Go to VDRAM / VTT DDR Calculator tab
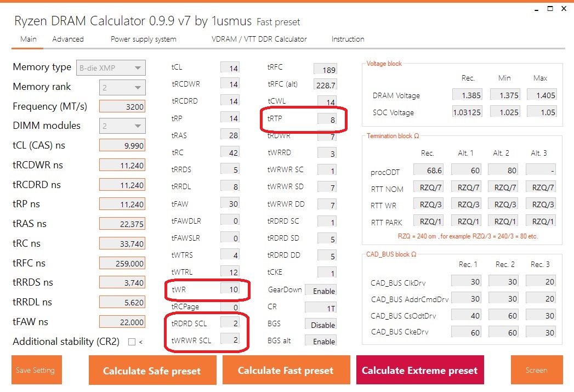Screen dimensions: 574x392 tap(259, 39)
